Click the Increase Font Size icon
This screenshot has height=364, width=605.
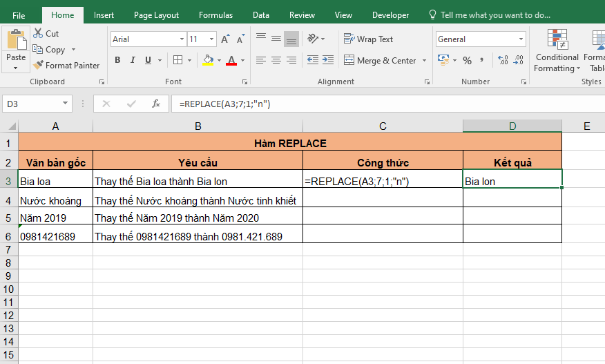(226, 39)
